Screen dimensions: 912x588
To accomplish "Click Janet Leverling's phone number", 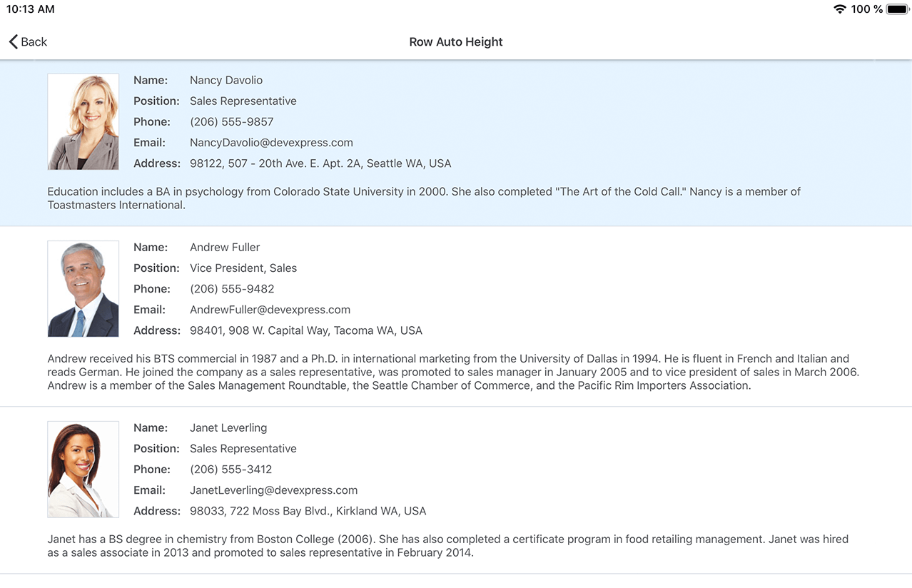I will [x=231, y=469].
